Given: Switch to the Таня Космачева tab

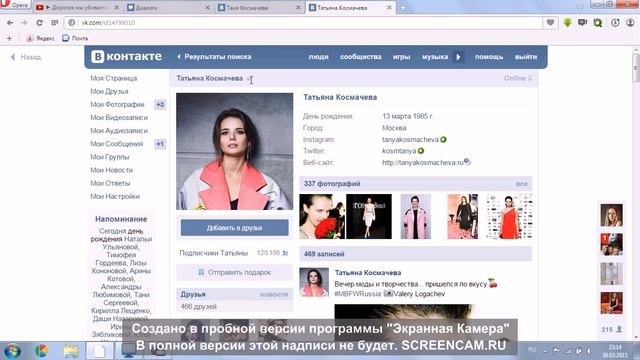Looking at the screenshot, I should pyautogui.click(x=259, y=7).
